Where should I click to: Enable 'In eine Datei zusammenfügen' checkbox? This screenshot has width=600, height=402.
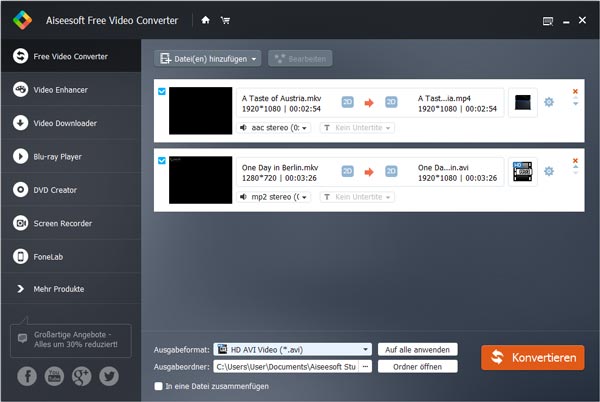(158, 386)
